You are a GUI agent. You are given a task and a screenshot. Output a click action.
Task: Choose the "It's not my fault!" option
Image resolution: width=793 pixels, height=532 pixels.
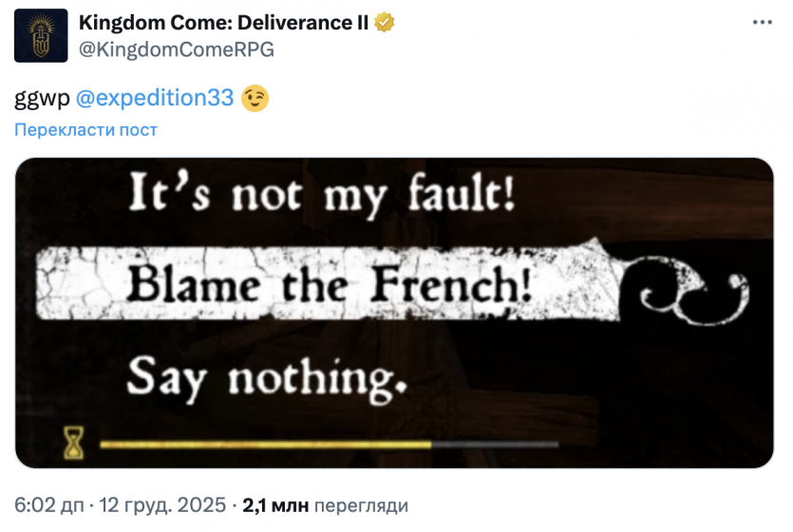pyautogui.click(x=323, y=197)
